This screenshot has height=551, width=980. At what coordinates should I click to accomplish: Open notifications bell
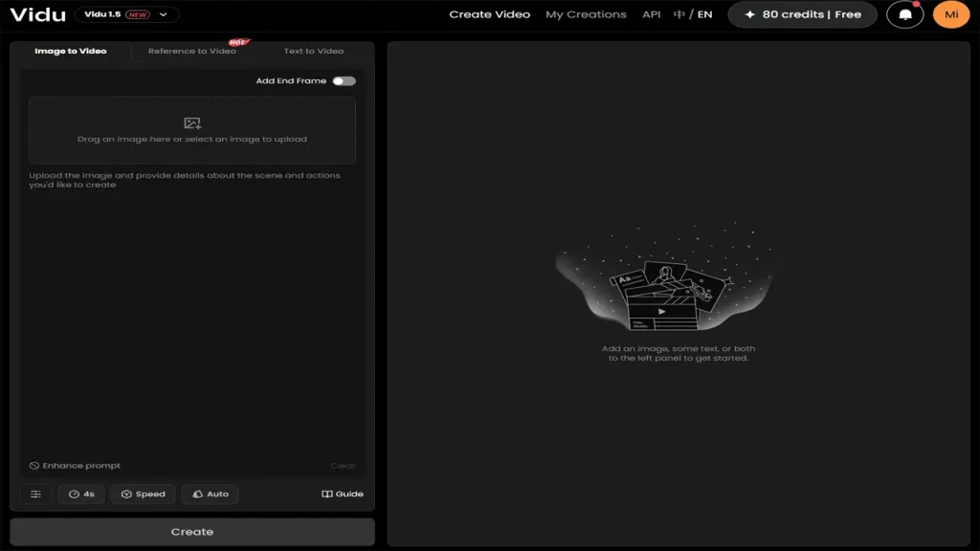[905, 14]
